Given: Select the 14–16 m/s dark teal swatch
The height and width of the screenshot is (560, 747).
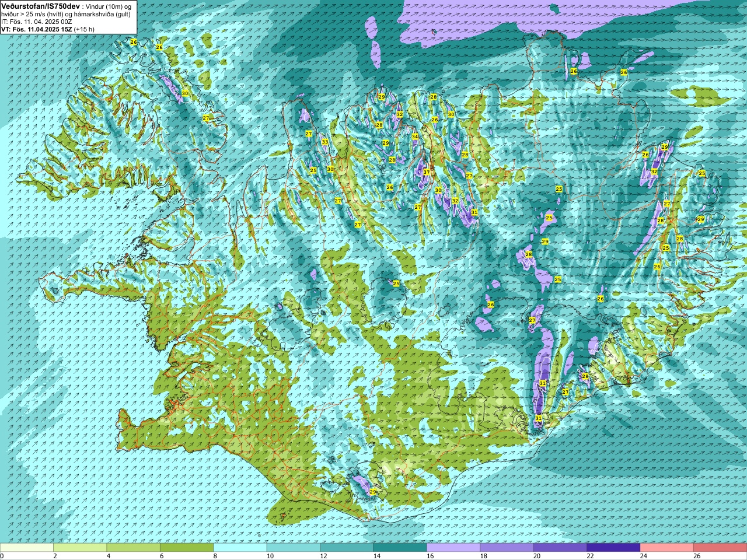Looking at the screenshot, I should pyautogui.click(x=400, y=548).
